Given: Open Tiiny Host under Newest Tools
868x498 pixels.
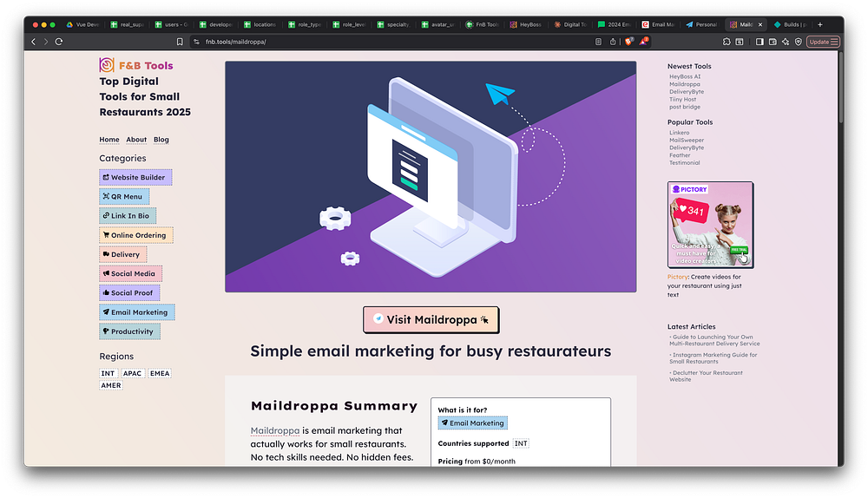Looking at the screenshot, I should 682,100.
